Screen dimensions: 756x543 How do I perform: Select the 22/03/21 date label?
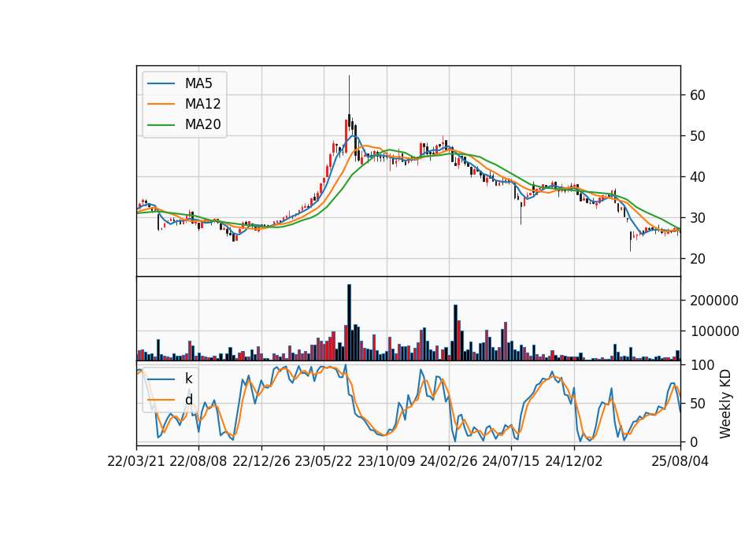136,461
